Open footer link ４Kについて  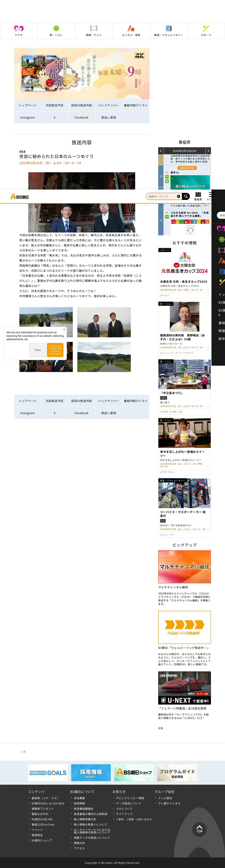124,809
